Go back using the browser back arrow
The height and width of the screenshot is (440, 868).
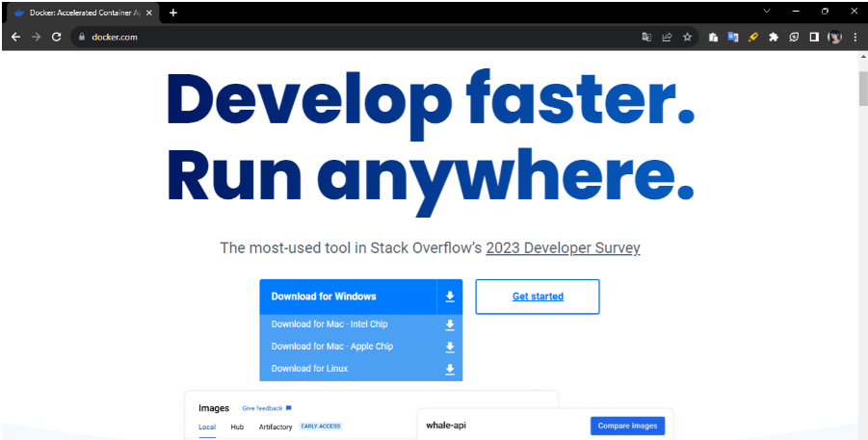pyautogui.click(x=15, y=38)
